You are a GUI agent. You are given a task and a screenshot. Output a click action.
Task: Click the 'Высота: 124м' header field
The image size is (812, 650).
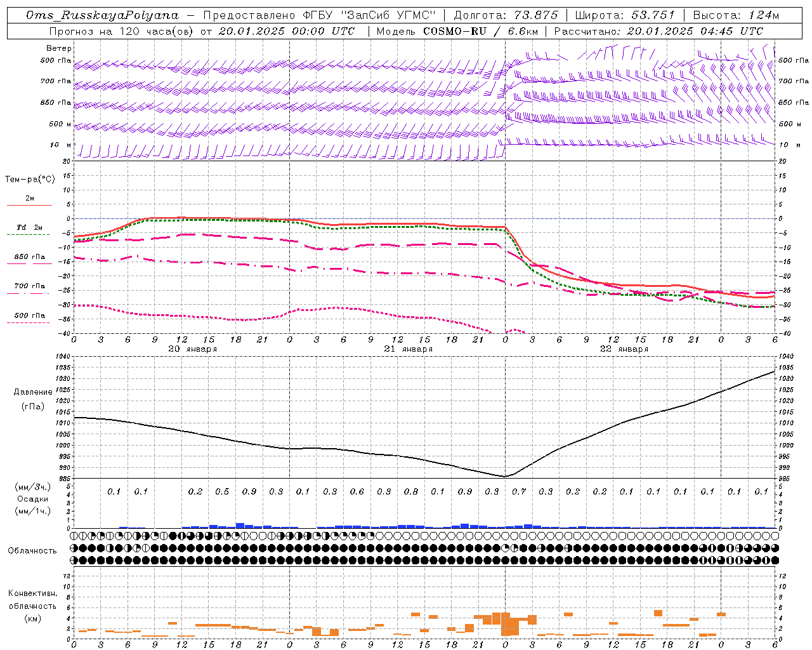click(x=736, y=15)
